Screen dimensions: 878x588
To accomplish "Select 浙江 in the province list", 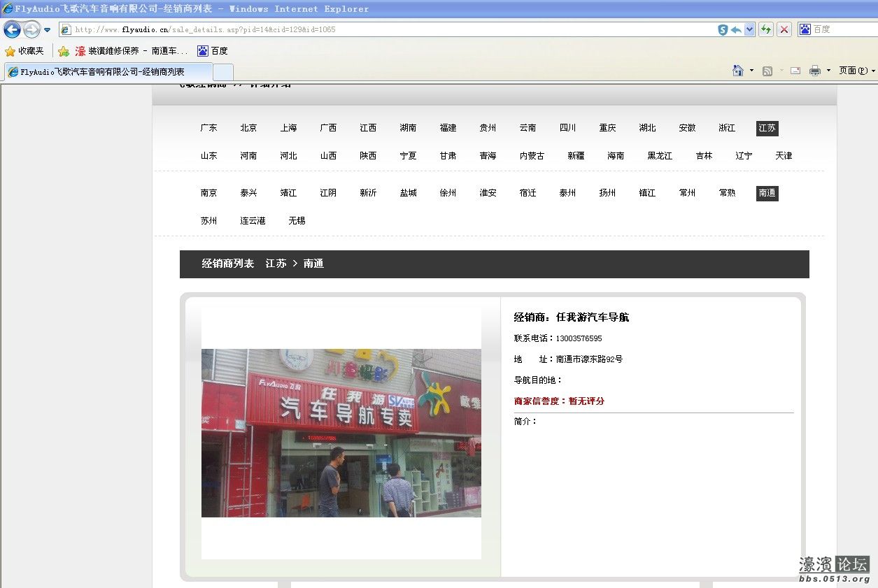I will coord(727,128).
